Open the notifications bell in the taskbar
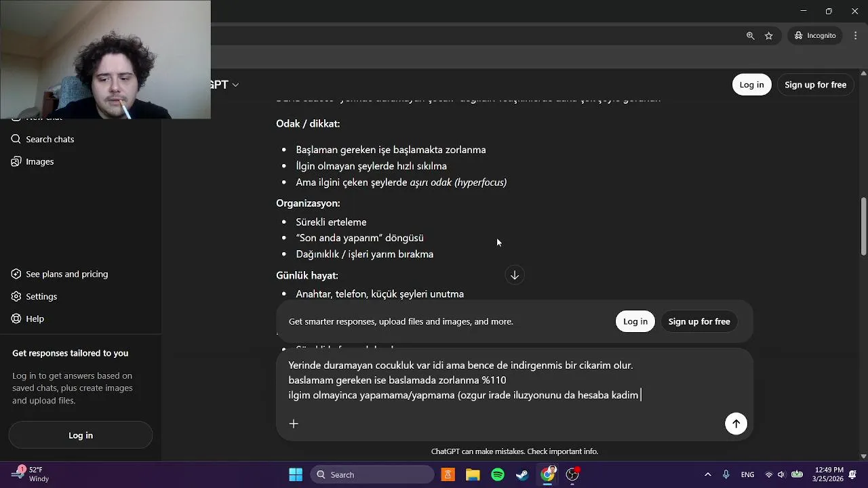Viewport: 868px width, 488px height. (852, 474)
